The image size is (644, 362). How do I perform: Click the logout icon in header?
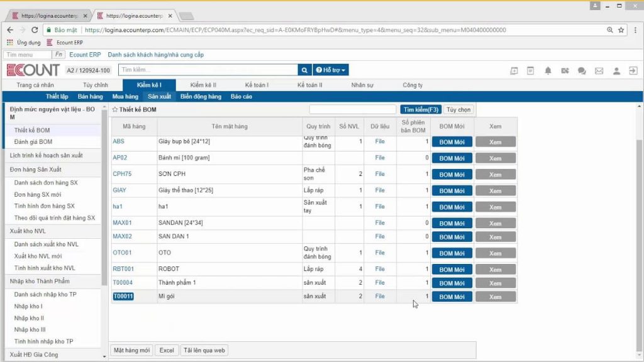tap(633, 70)
